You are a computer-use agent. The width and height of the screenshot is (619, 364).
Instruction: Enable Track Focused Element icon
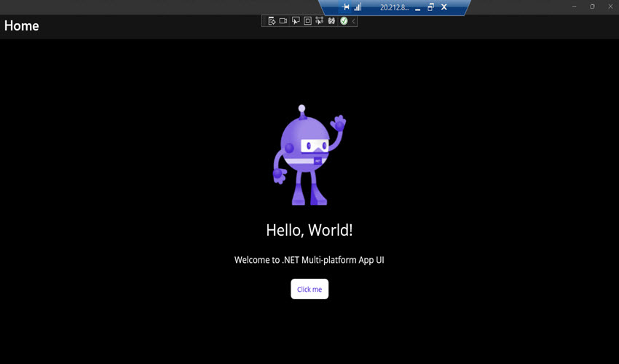point(319,21)
